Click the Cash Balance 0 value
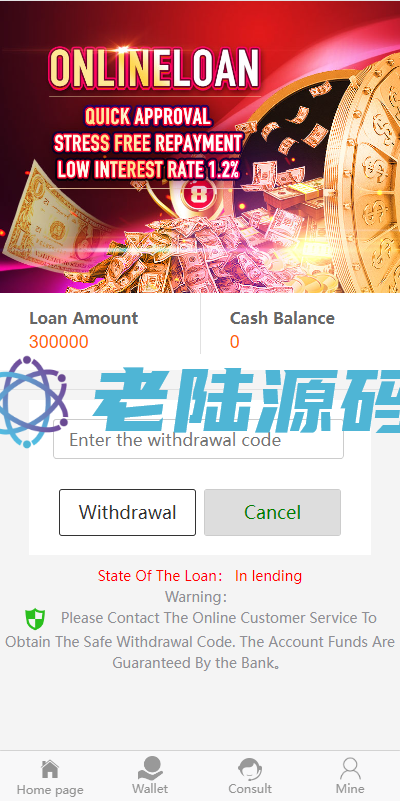This screenshot has width=400, height=801. point(234,342)
